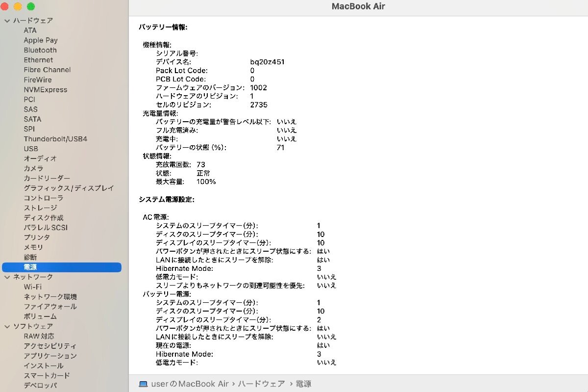Click the MacBook Air window title
The width and height of the screenshot is (588, 392).
pyautogui.click(x=358, y=6)
